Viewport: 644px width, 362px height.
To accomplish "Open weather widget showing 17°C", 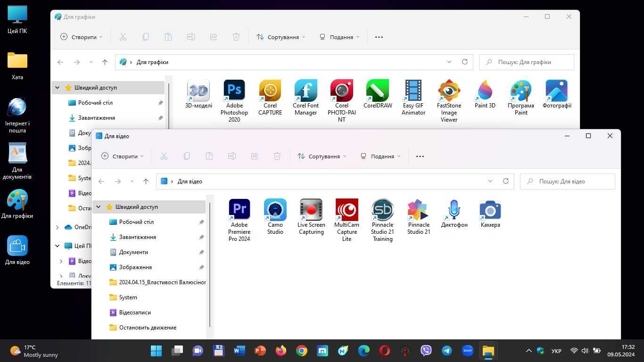I will (34, 351).
